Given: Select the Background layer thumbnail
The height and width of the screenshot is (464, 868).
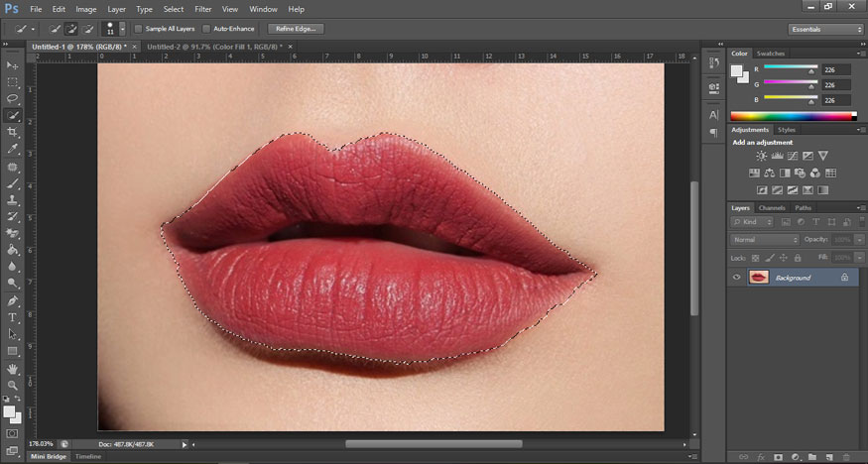Looking at the screenshot, I should (x=759, y=278).
